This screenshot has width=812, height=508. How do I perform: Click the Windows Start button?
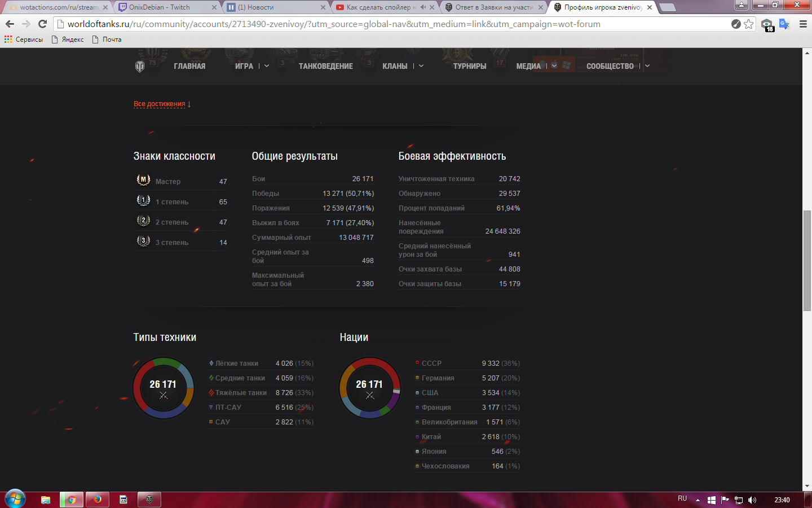point(15,499)
